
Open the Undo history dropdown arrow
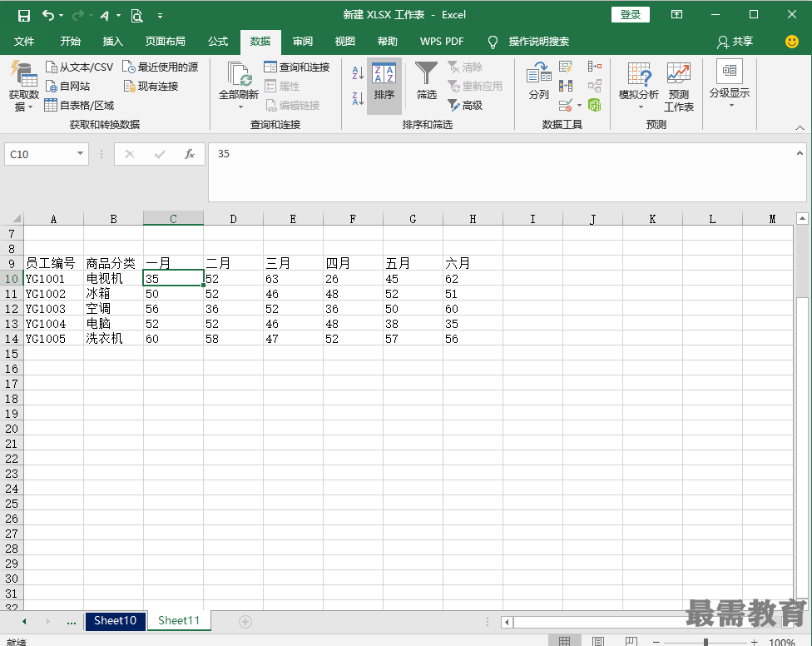tap(62, 16)
